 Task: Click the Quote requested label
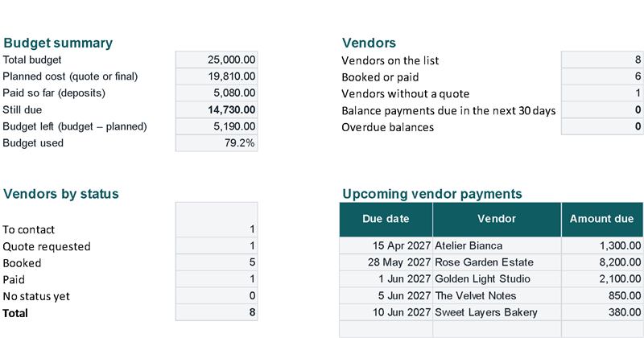coord(47,246)
